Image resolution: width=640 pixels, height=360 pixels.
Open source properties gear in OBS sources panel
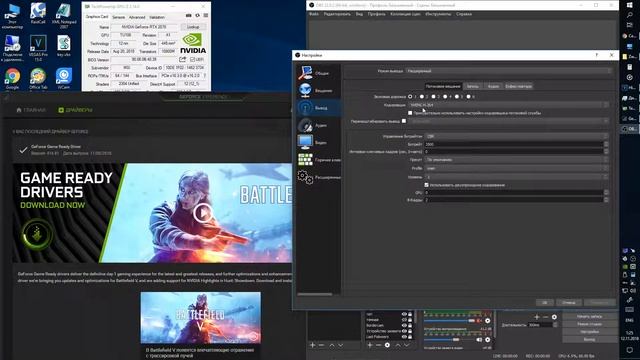[x=387, y=345]
